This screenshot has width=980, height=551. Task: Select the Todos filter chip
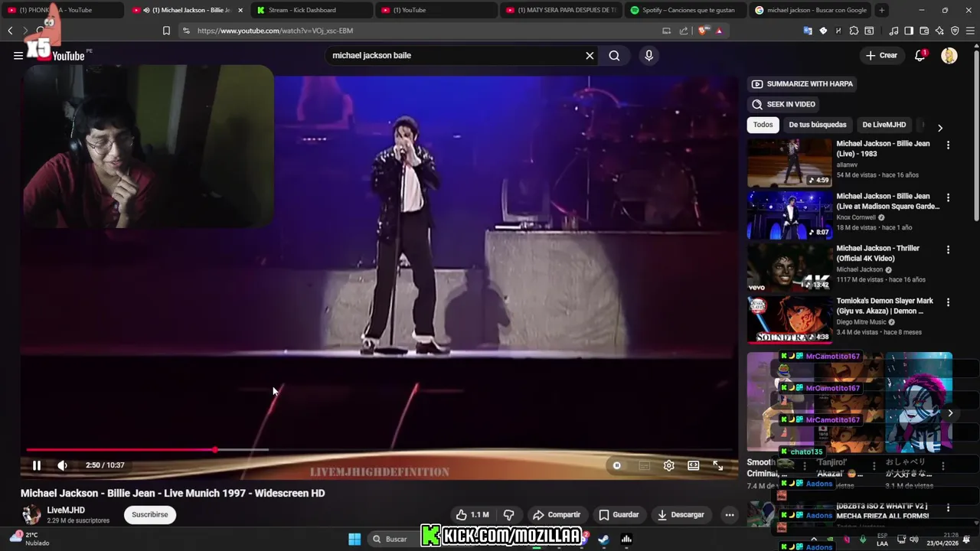pos(763,125)
